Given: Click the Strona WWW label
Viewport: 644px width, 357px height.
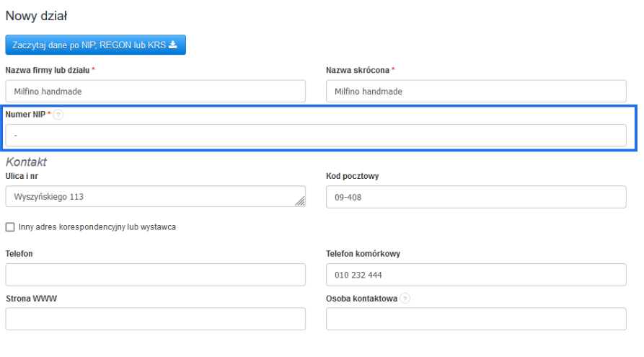Looking at the screenshot, I should (x=31, y=299).
